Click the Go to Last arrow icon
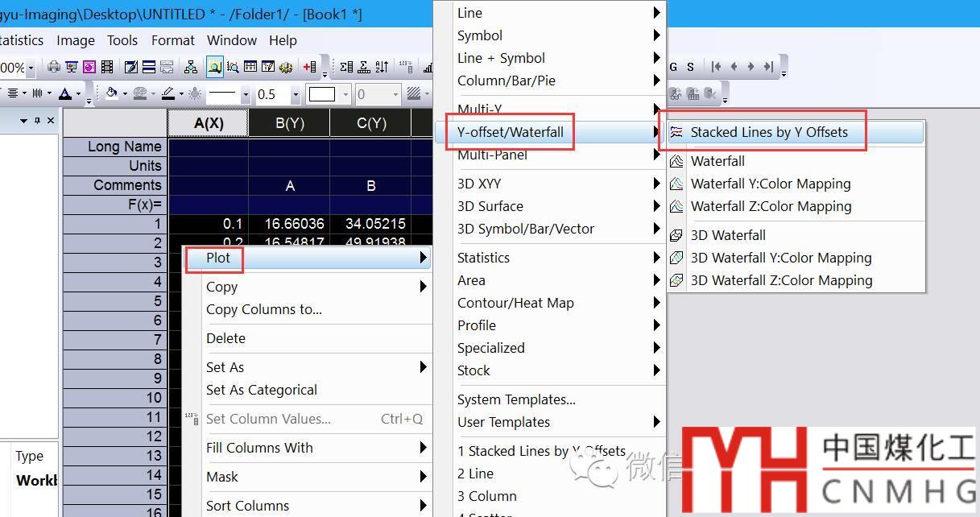 click(768, 67)
